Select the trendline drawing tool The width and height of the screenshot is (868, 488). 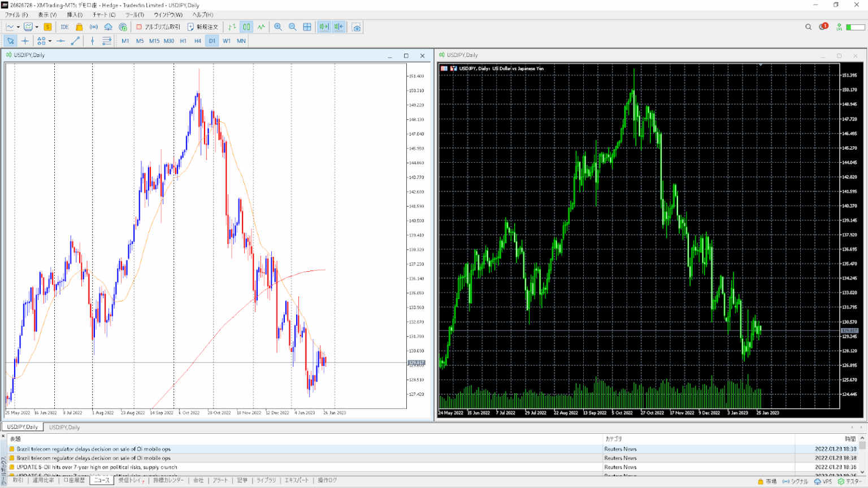click(x=75, y=41)
